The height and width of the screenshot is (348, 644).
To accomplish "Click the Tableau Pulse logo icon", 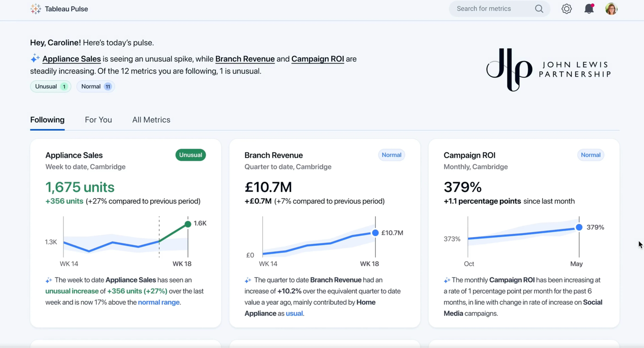I will coord(36,9).
